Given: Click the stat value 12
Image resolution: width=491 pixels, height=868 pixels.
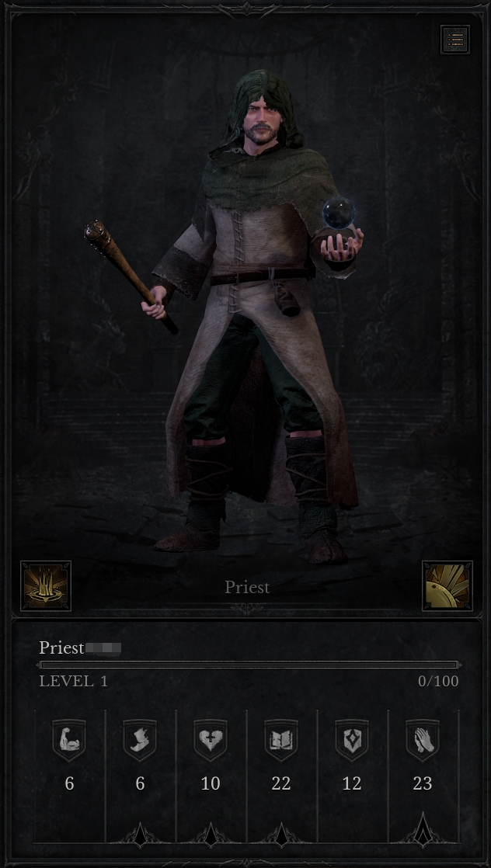Looking at the screenshot, I should pyautogui.click(x=352, y=783).
